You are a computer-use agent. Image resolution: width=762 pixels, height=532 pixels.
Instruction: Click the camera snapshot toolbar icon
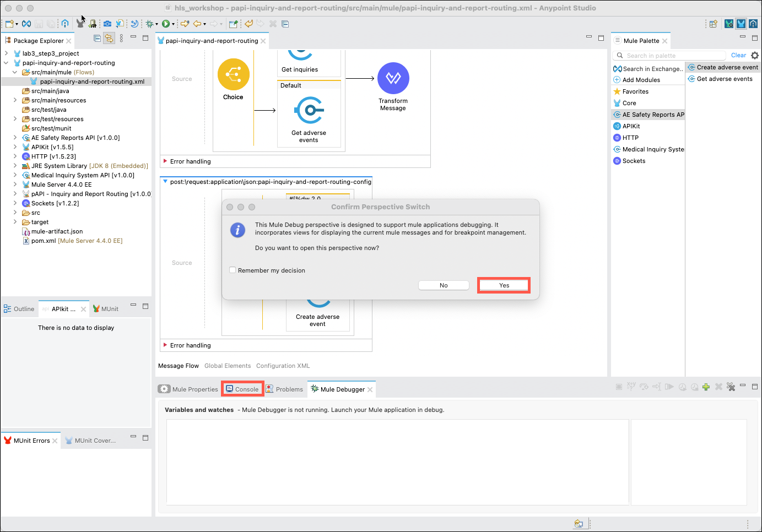coord(107,24)
